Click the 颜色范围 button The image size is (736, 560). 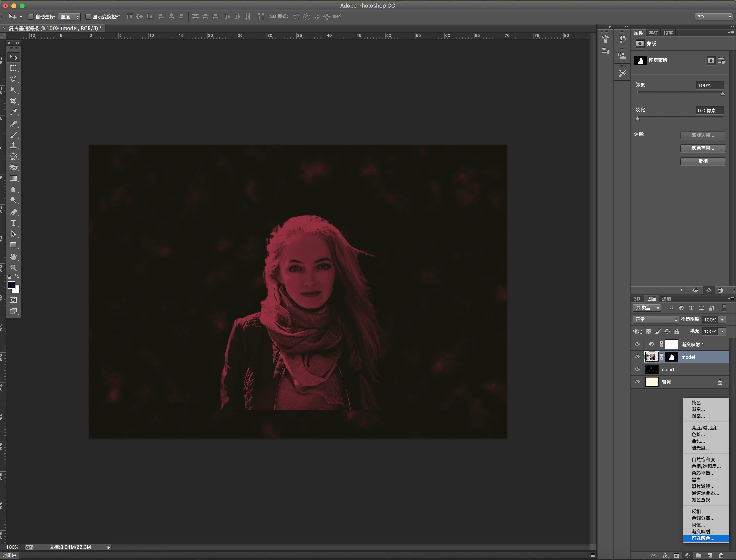pos(703,148)
